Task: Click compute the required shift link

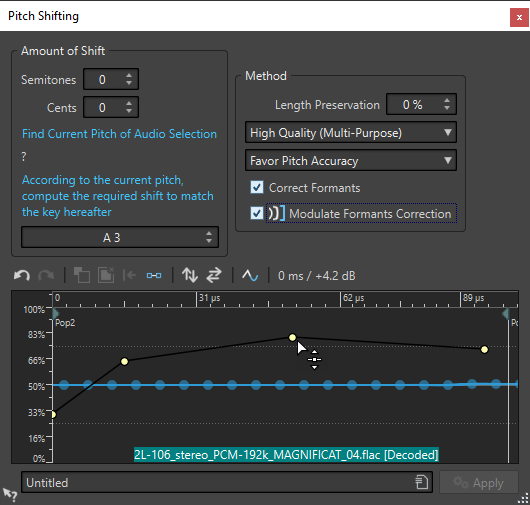Action: (x=118, y=196)
